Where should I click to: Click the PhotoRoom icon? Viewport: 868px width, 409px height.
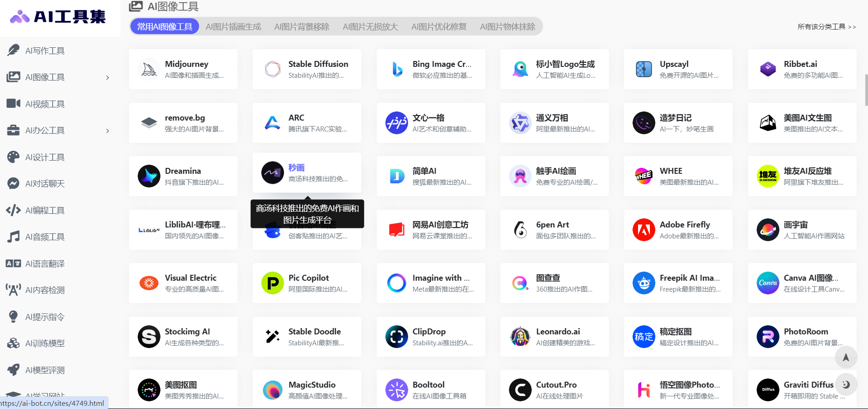pyautogui.click(x=768, y=337)
